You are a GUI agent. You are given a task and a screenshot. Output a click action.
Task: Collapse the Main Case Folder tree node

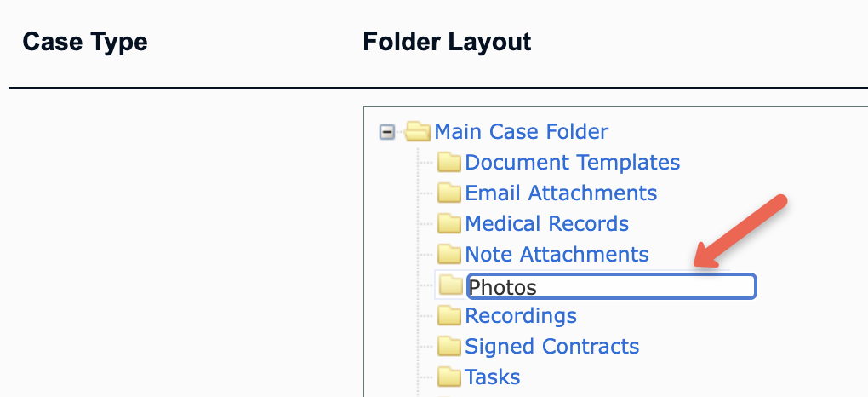(x=387, y=133)
